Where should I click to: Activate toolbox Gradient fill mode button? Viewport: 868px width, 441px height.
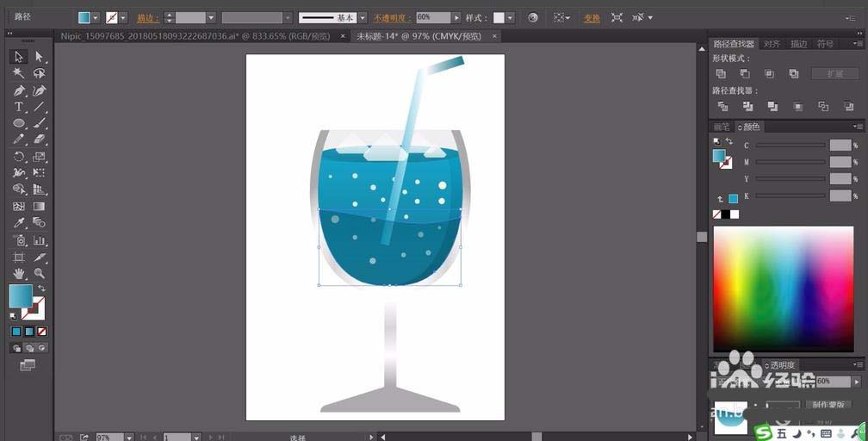(x=29, y=332)
